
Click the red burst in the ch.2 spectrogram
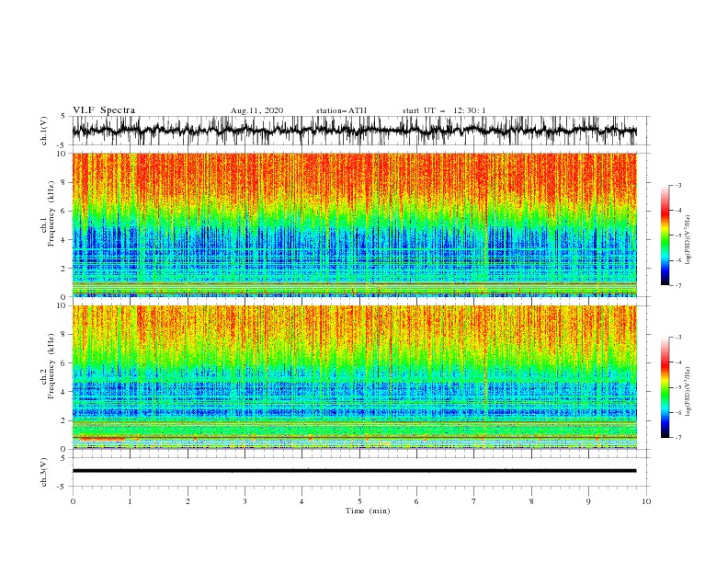(103, 439)
